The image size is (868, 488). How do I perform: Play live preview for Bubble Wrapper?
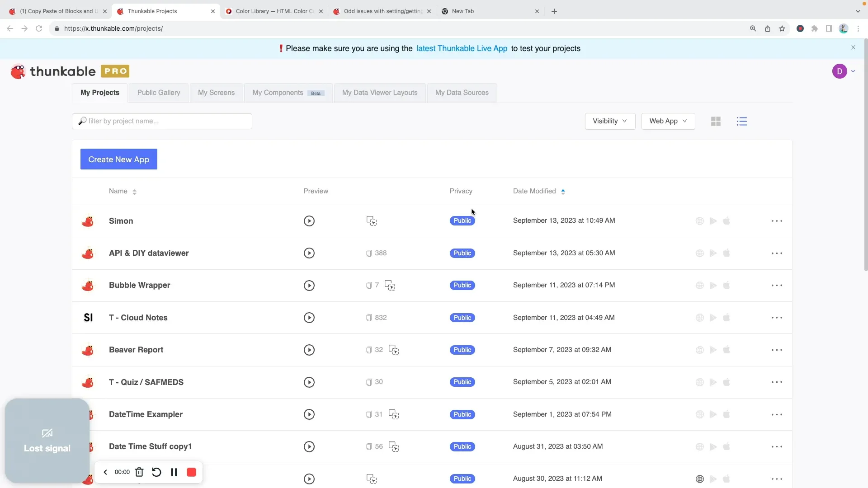[x=309, y=286]
